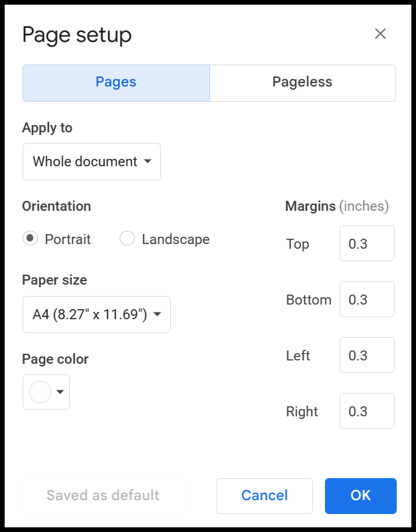This screenshot has height=532, width=416.
Task: Click the Page color label
Action: (x=55, y=359)
